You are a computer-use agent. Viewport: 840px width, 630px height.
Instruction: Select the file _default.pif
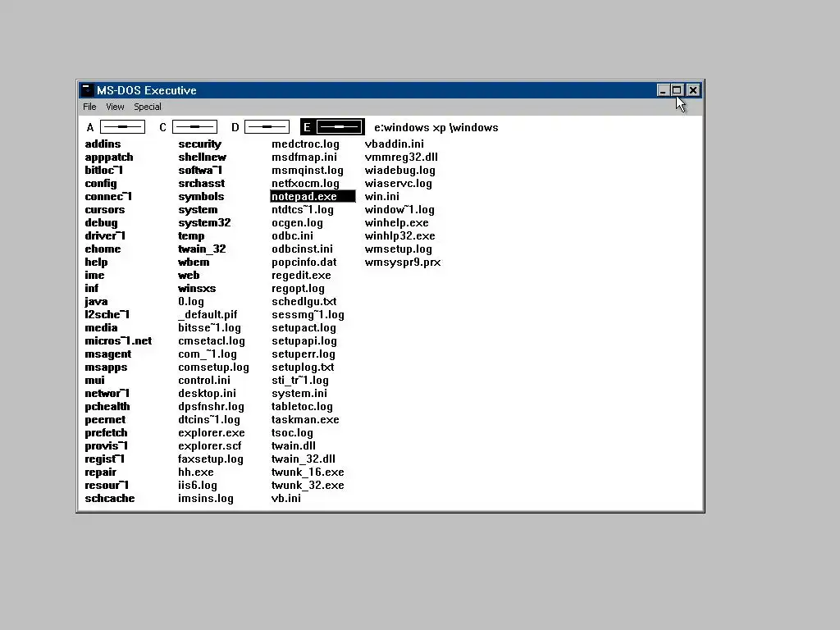pos(208,314)
